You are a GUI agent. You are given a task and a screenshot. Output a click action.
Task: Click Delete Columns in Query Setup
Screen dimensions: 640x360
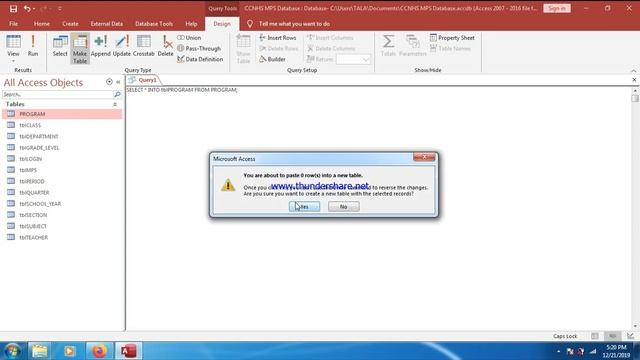[331, 48]
